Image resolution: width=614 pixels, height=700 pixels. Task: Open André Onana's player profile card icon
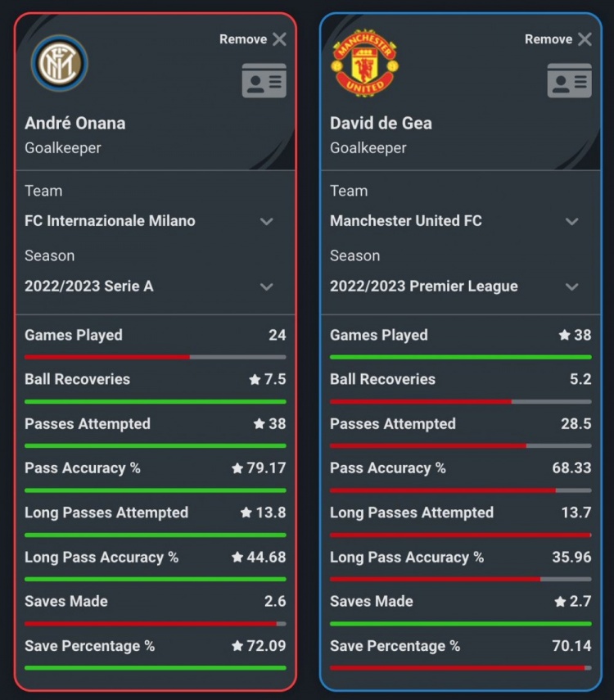pyautogui.click(x=264, y=80)
